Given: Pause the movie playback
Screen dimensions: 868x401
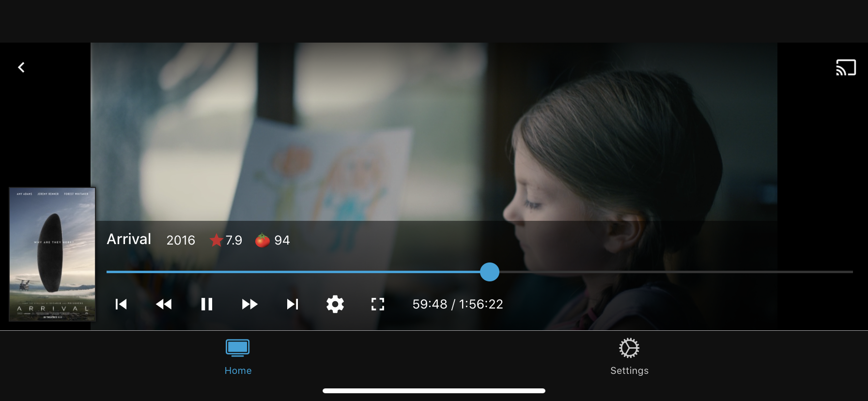Looking at the screenshot, I should click(207, 304).
